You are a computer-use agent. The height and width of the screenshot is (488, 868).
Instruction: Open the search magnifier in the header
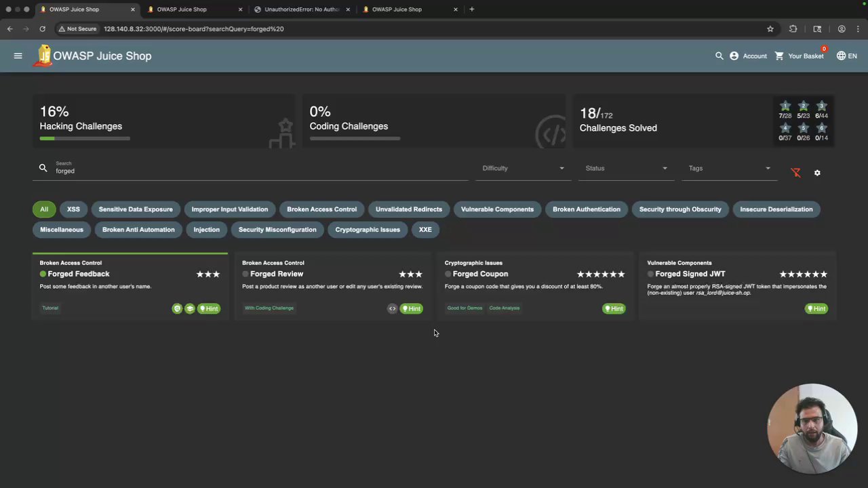[719, 56]
